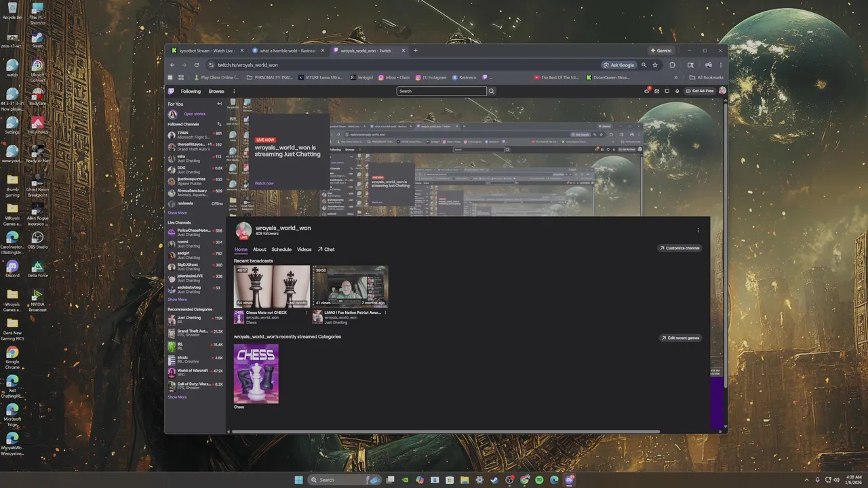Open the Chess category thumbnail

click(x=256, y=373)
